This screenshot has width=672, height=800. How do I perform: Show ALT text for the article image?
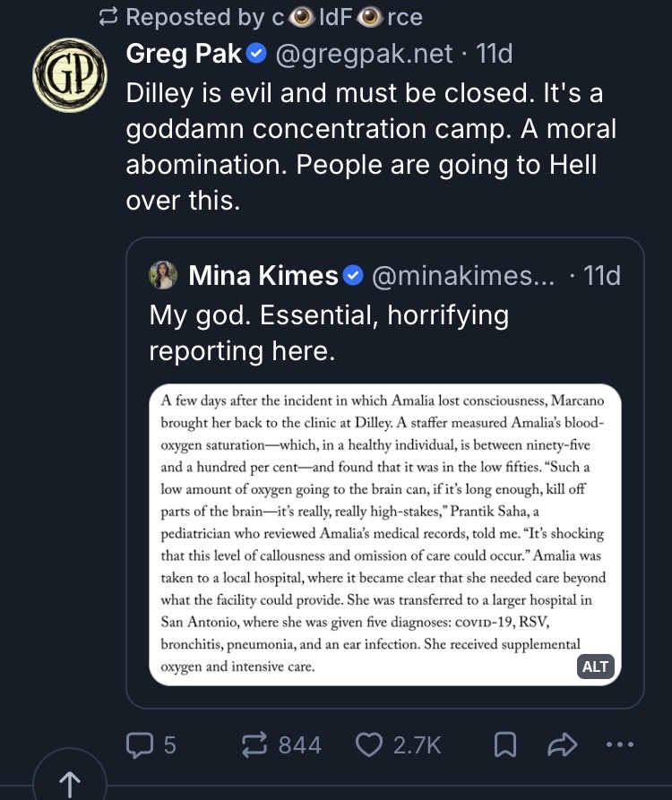coord(595,667)
